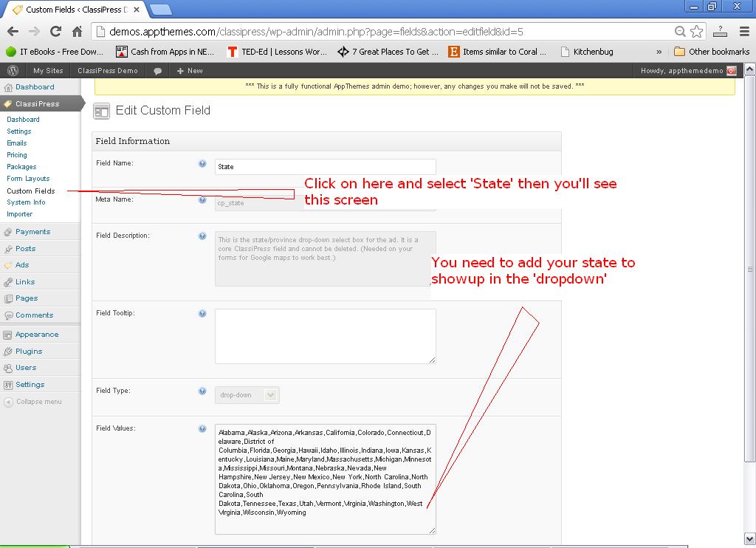Open Custom Fields submenu link
The width and height of the screenshot is (756, 548).
coord(31,191)
